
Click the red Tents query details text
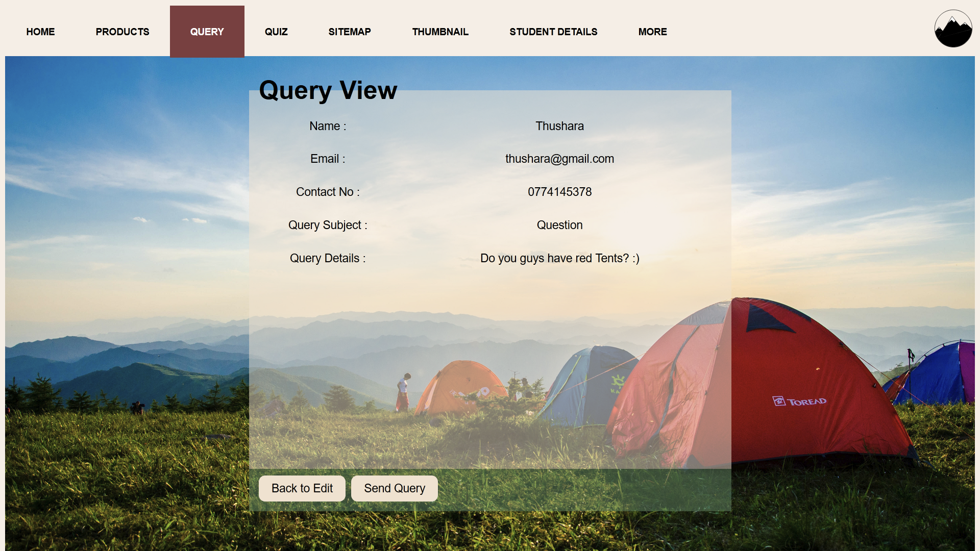(x=559, y=258)
